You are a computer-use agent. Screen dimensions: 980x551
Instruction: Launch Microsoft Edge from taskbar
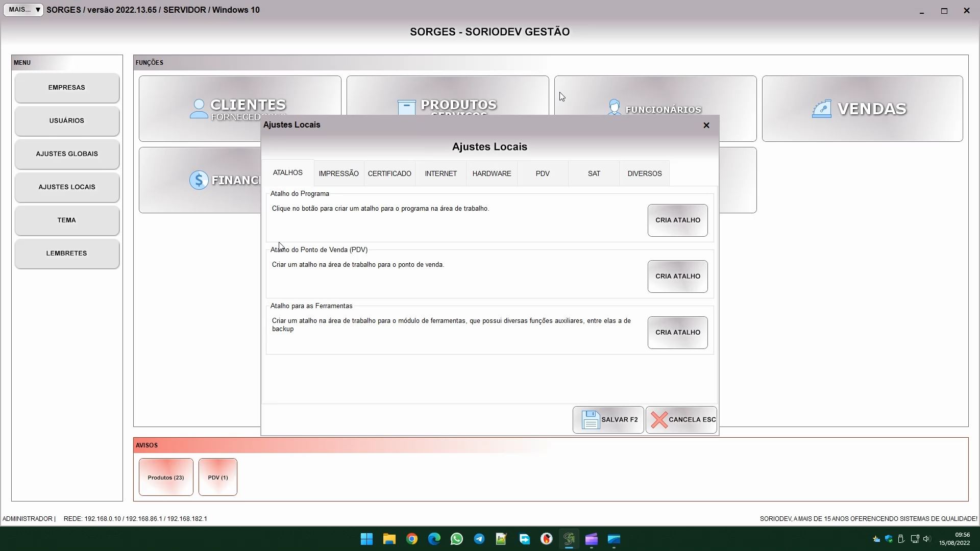434,539
